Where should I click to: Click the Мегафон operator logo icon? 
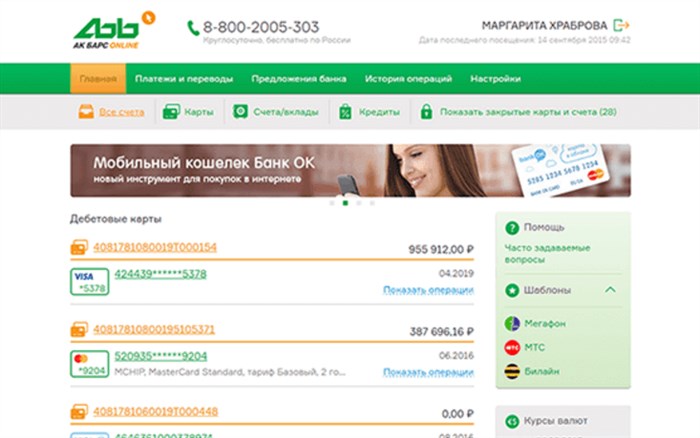point(512,323)
